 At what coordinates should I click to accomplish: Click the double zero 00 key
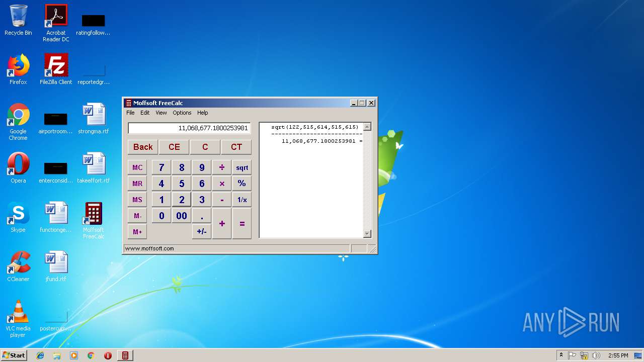[x=182, y=216]
